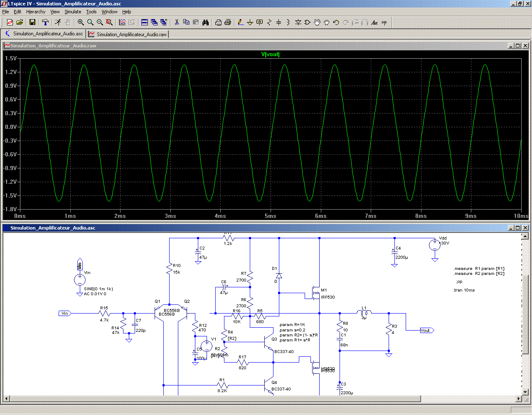Place a ground symbol using toolbar
The width and height of the screenshot is (532, 415).
[x=250, y=22]
